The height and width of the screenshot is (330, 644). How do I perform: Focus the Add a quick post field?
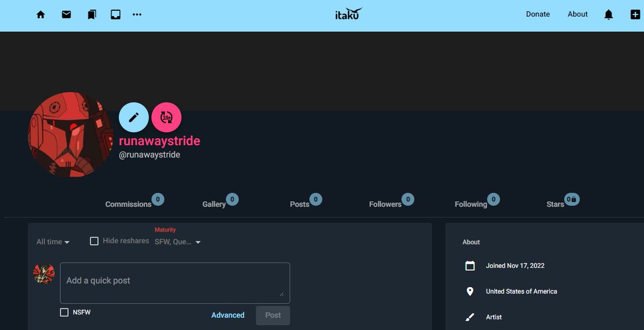[175, 283]
